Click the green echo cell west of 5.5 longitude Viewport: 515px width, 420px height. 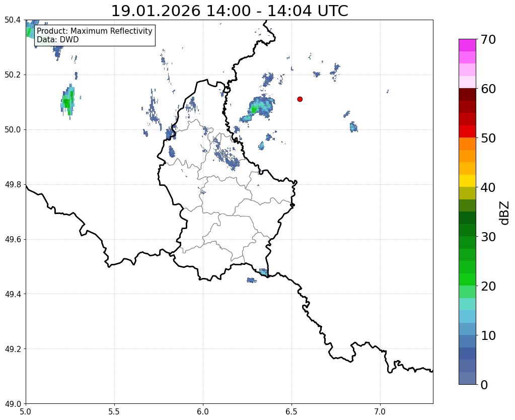(68, 101)
